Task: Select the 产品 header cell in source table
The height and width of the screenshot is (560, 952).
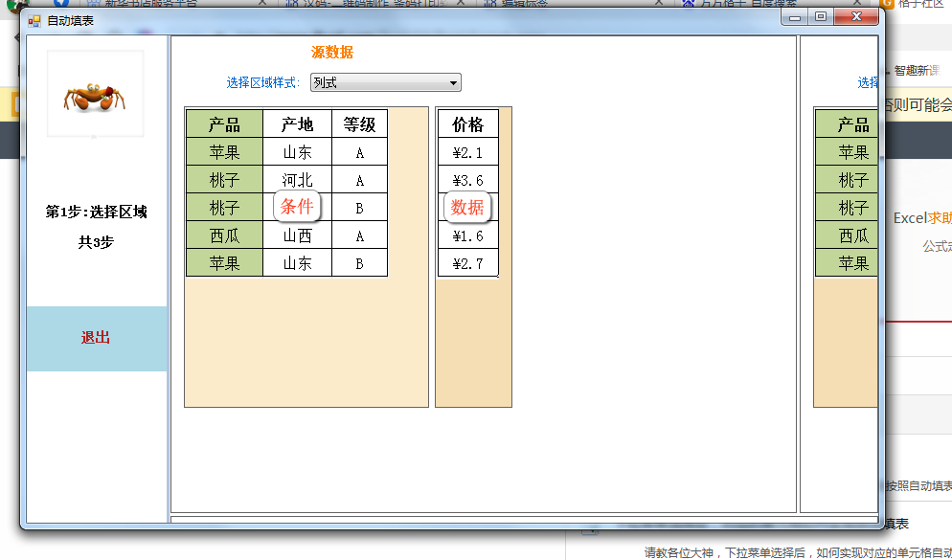Action: [224, 124]
